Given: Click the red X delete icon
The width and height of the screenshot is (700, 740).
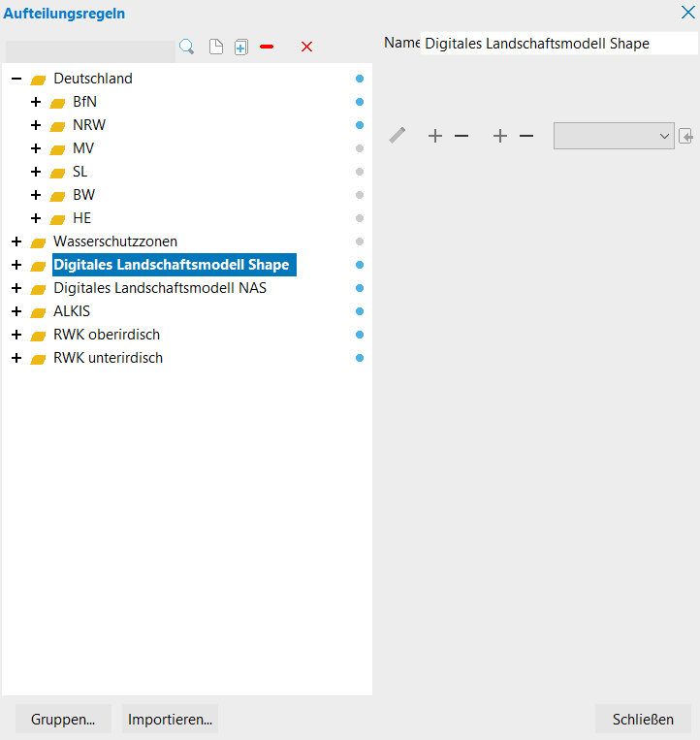Looking at the screenshot, I should click(307, 47).
